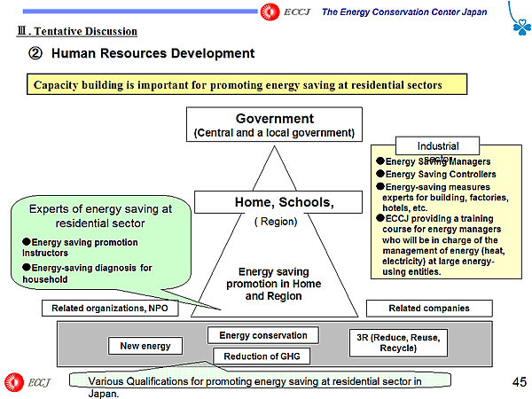Click 'Energy Saving Controllers' bullet
The height and width of the screenshot is (399, 532).
click(436, 174)
